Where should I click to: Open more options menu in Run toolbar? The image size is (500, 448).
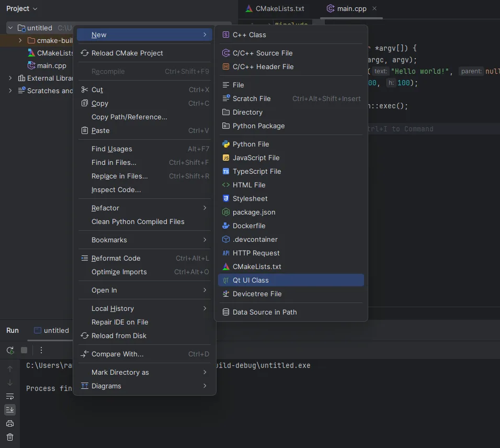click(41, 350)
